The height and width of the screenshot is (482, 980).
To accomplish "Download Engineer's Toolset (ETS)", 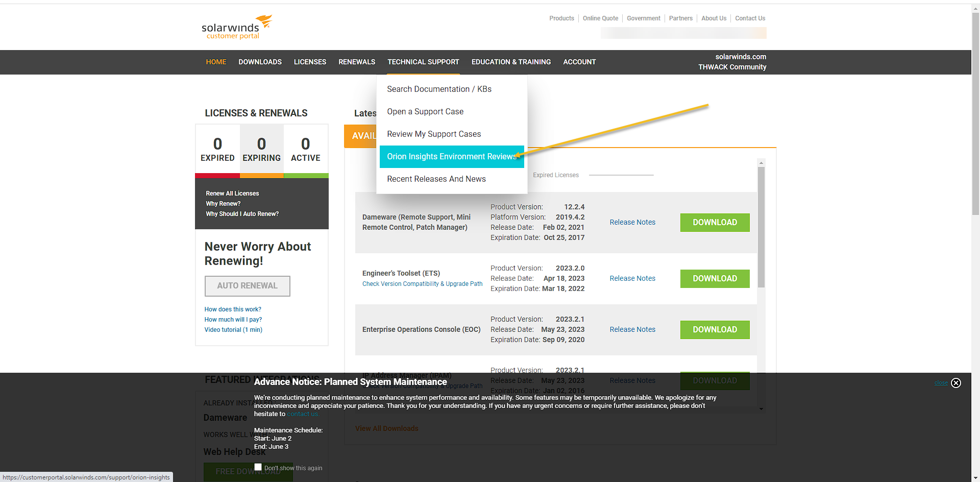I will pyautogui.click(x=715, y=279).
